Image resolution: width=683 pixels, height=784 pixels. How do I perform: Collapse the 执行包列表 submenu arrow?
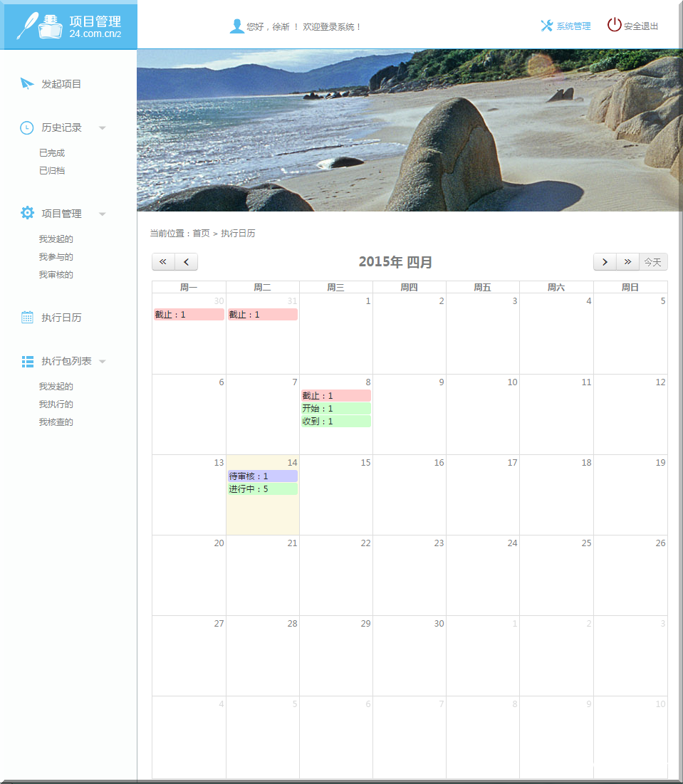pyautogui.click(x=102, y=362)
